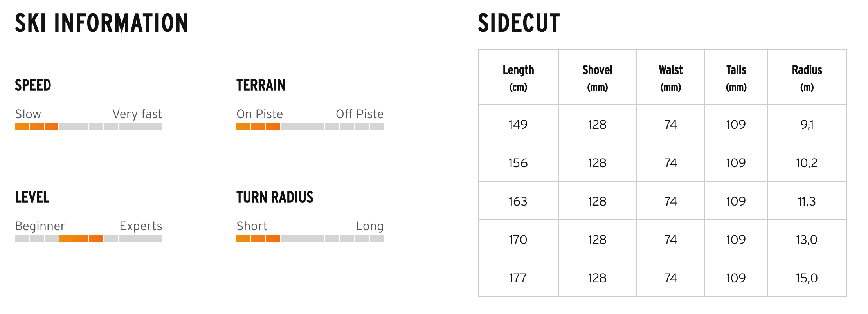Click the Terrain rating bar
The height and width of the screenshot is (314, 868).
tap(310, 126)
